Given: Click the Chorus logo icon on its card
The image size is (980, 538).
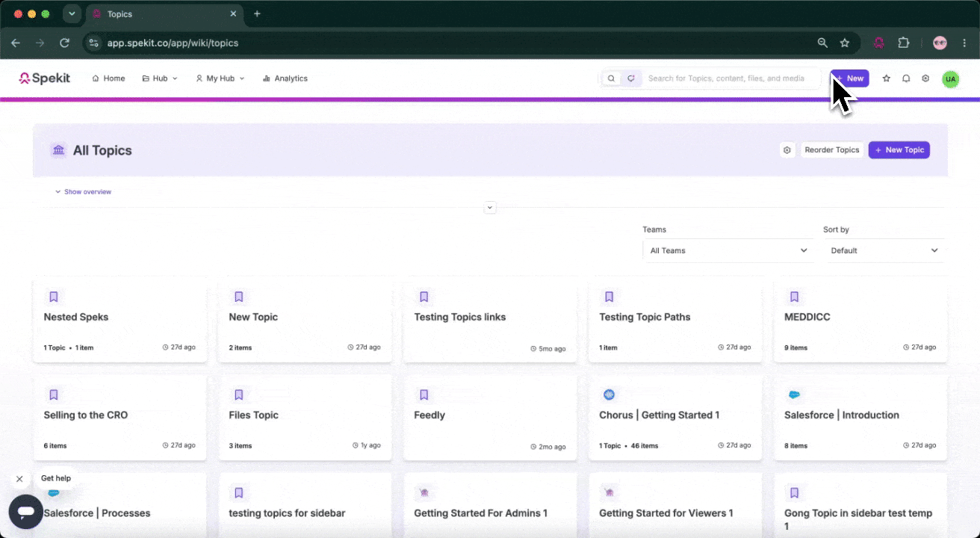Looking at the screenshot, I should (610, 395).
